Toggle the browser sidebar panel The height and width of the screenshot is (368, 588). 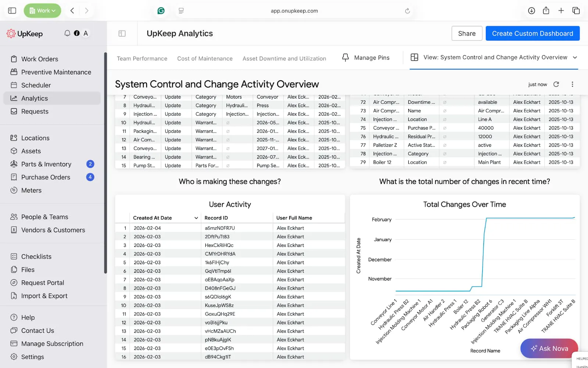[x=12, y=11]
